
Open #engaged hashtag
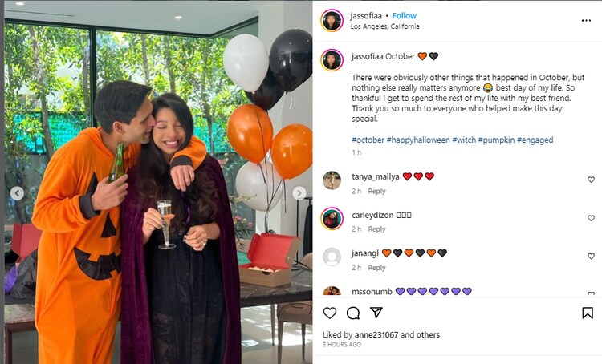[x=535, y=140]
